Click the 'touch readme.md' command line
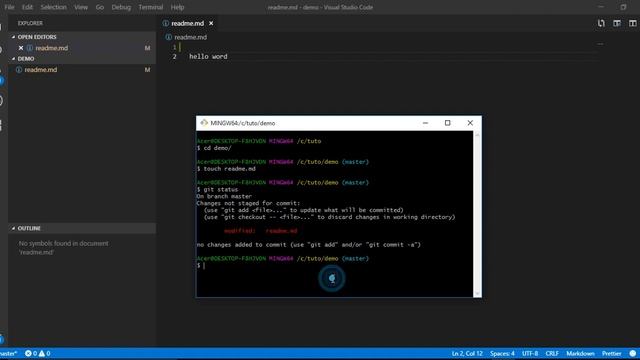This screenshot has width=640, height=360. 226,169
